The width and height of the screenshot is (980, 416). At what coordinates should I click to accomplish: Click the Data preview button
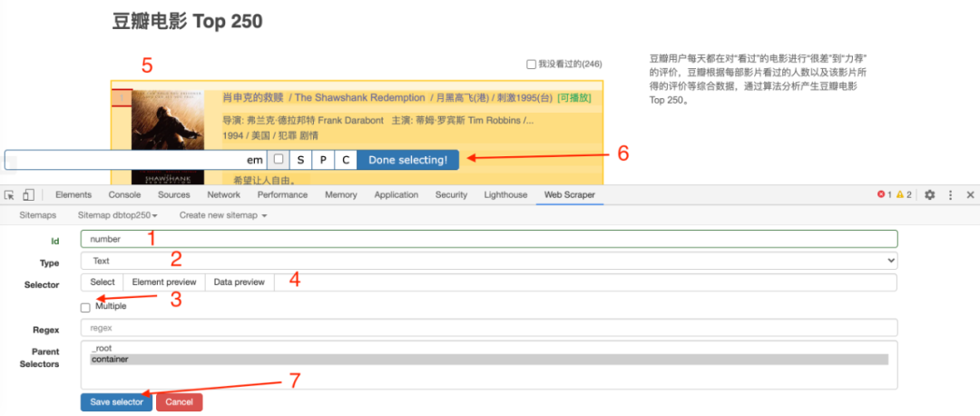coord(240,282)
